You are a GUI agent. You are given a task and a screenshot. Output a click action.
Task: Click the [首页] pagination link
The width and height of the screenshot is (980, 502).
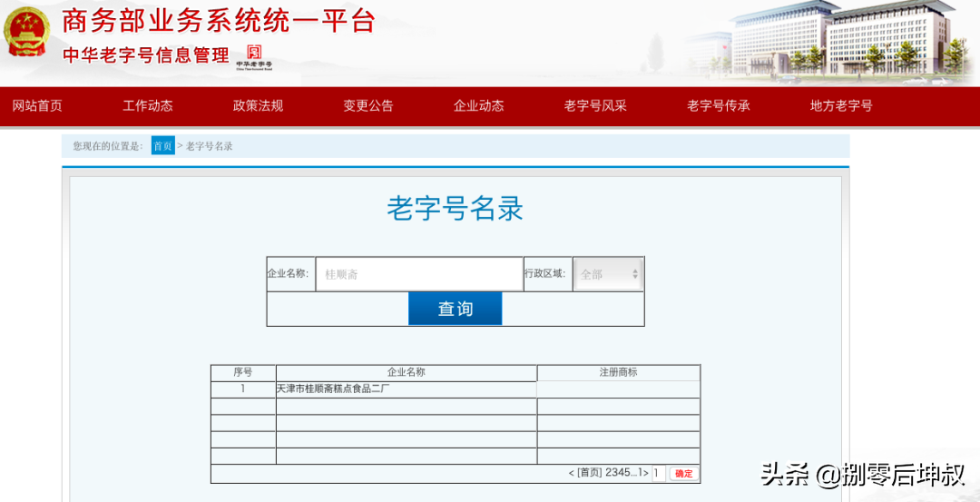(x=590, y=474)
